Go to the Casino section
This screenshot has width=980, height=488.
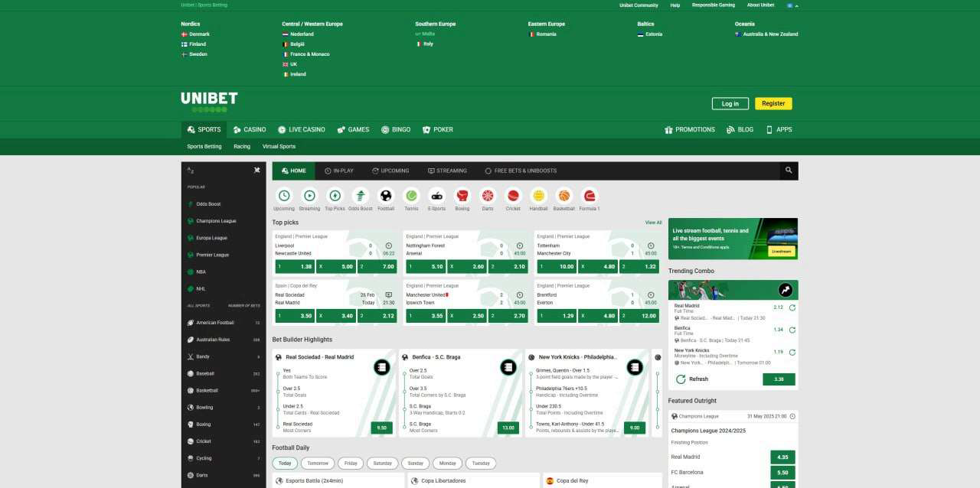click(x=250, y=130)
